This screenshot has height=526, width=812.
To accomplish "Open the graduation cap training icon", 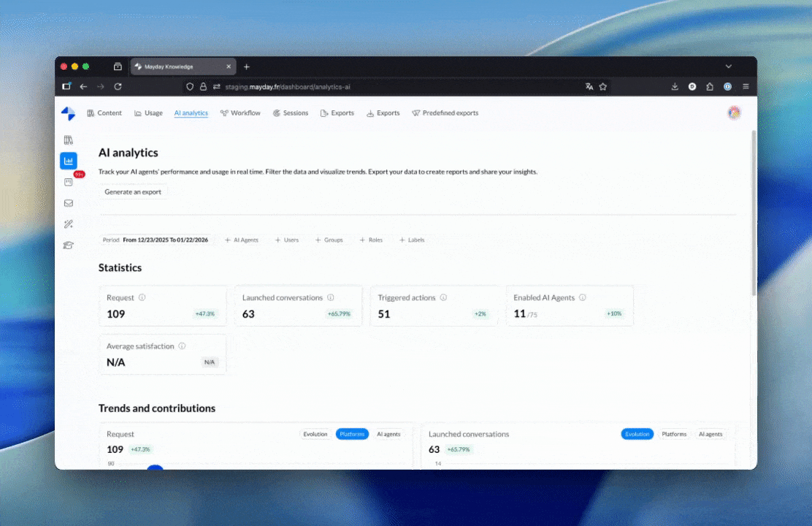I will pos(69,245).
